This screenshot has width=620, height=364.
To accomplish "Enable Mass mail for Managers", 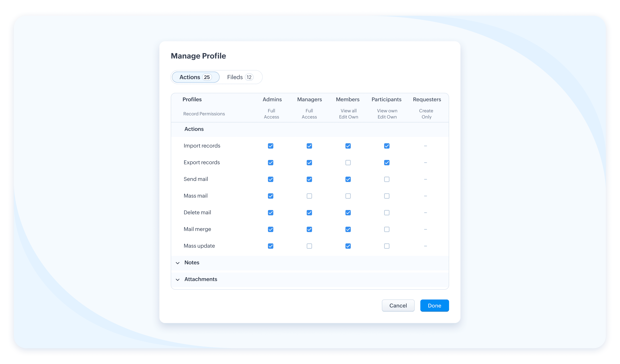I will tap(309, 196).
